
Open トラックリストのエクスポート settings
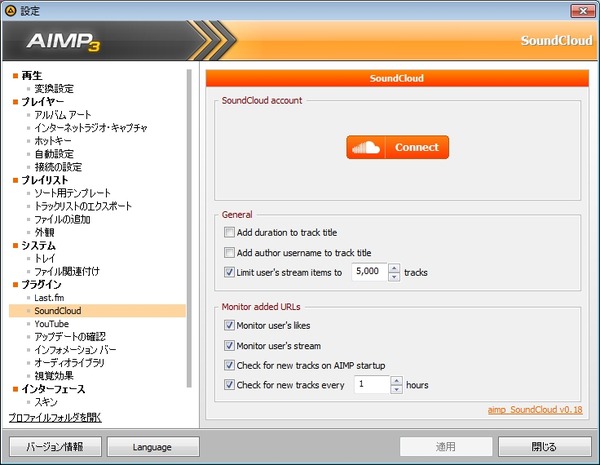(x=83, y=206)
